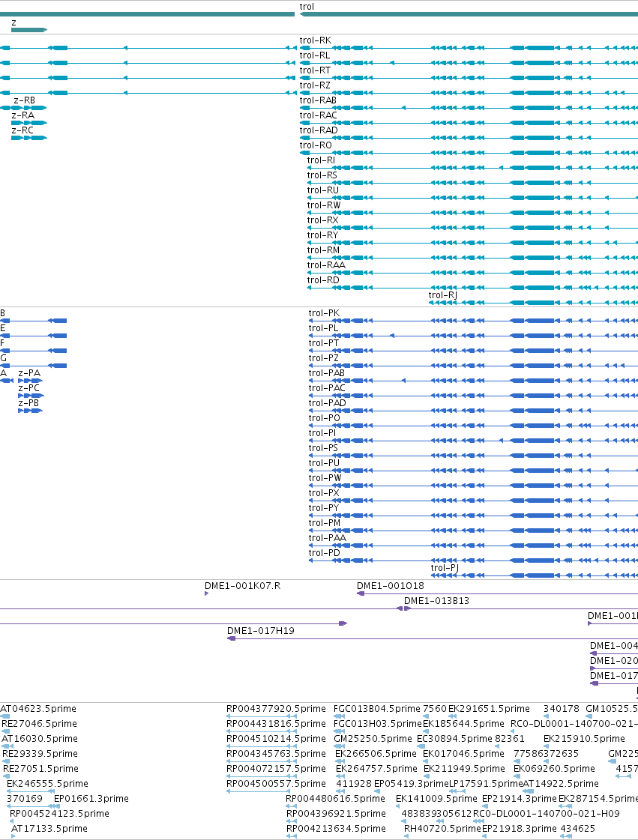Open trol-PY CDS feature
The width and height of the screenshot is (638, 840).
coord(324,508)
